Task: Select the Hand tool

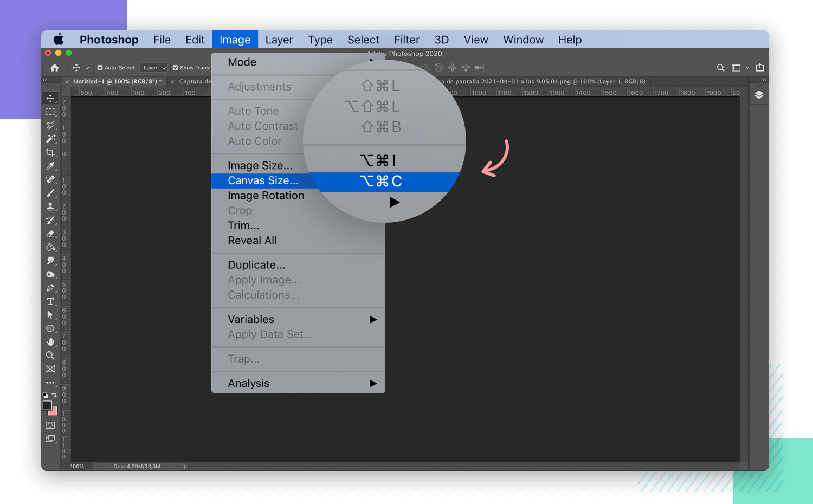Action: pyautogui.click(x=50, y=342)
